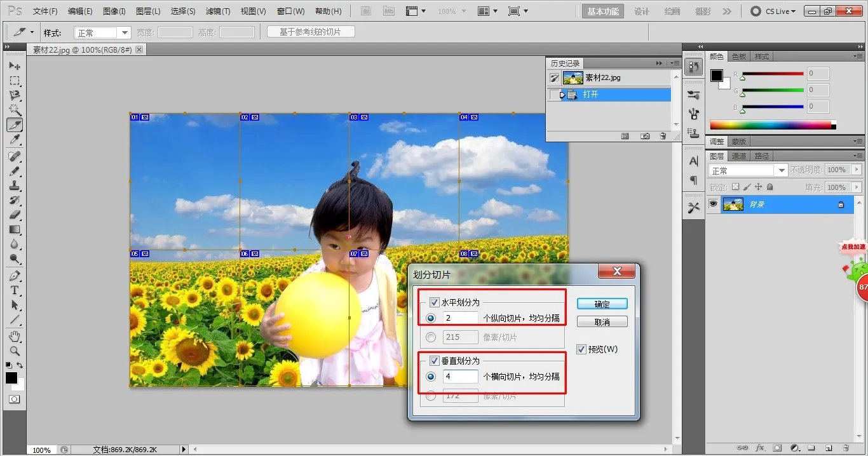Select the Pen tool
The width and height of the screenshot is (868, 456).
(x=15, y=276)
